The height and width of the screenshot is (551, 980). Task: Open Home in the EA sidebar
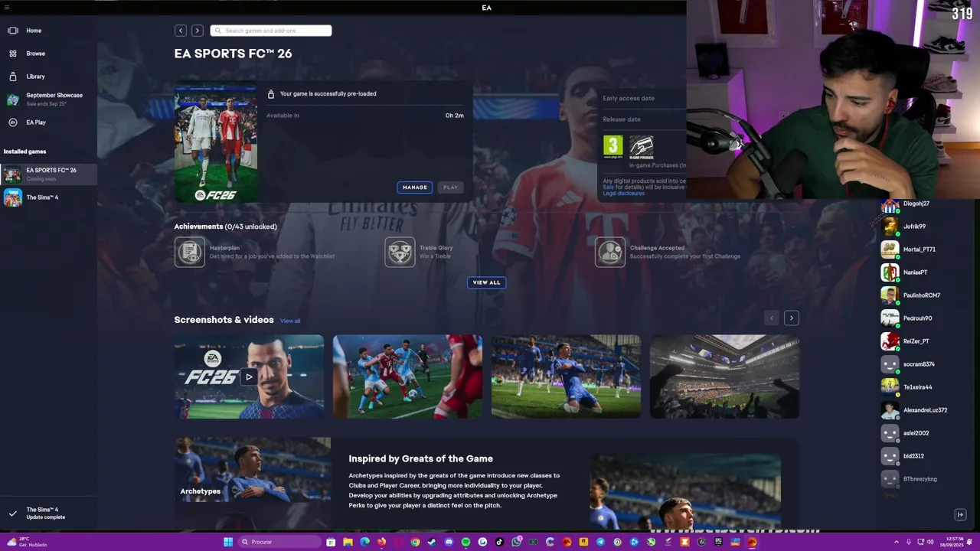[34, 31]
